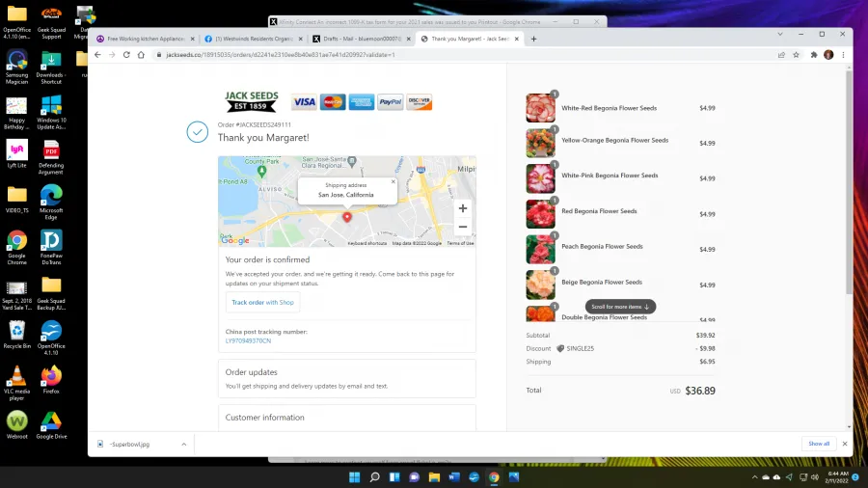This screenshot has width=868, height=488.
Task: Click the SINGLE25 discount code text
Action: pos(581,348)
